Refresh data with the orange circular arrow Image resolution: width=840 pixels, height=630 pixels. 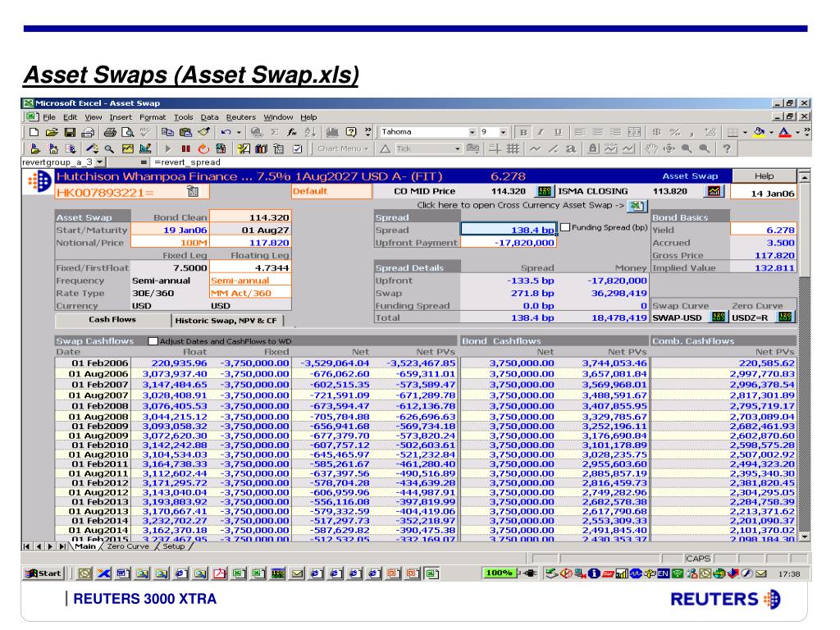pyautogui.click(x=203, y=148)
